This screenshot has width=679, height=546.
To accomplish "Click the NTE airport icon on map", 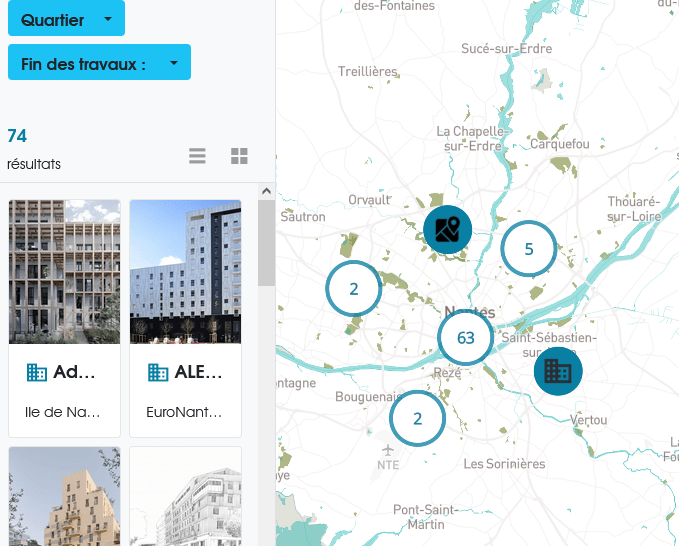I will tap(388, 450).
